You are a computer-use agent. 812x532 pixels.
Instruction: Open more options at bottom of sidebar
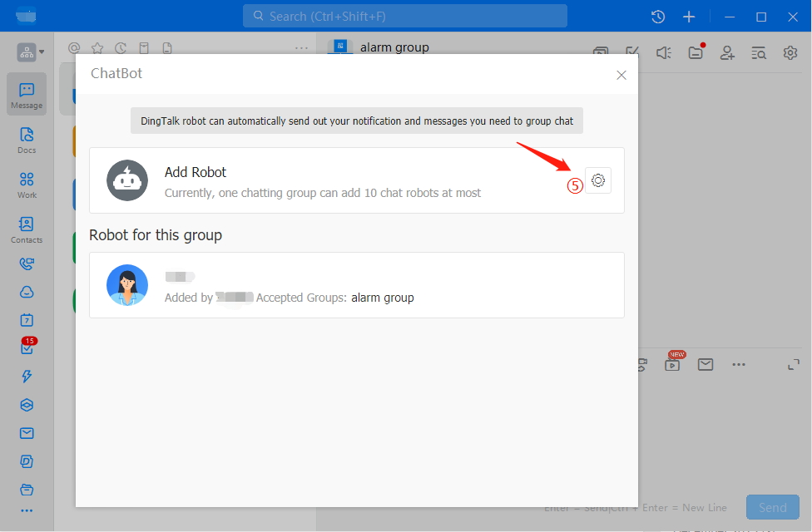(27, 510)
